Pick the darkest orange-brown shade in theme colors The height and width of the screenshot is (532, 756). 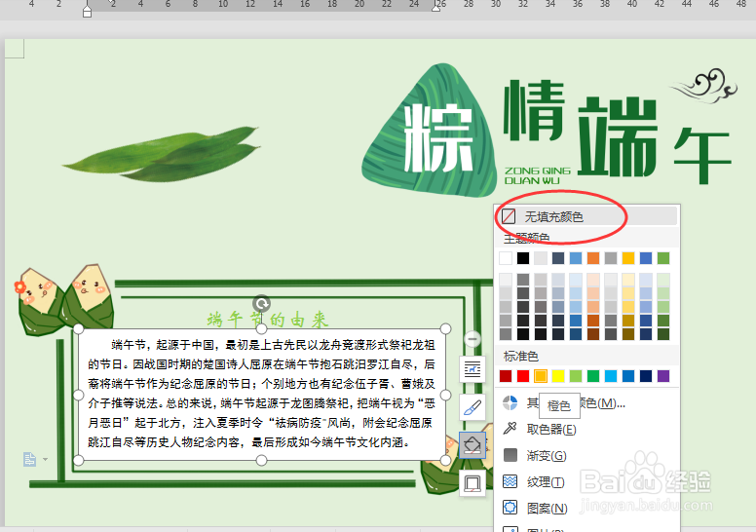tap(593, 334)
